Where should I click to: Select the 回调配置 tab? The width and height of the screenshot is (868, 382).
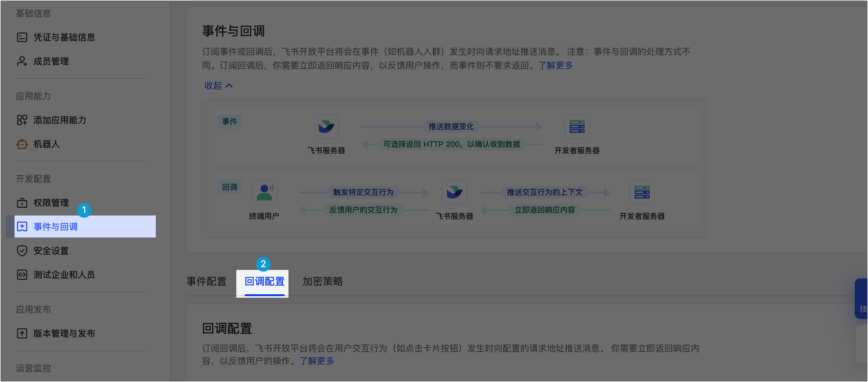[x=264, y=281]
